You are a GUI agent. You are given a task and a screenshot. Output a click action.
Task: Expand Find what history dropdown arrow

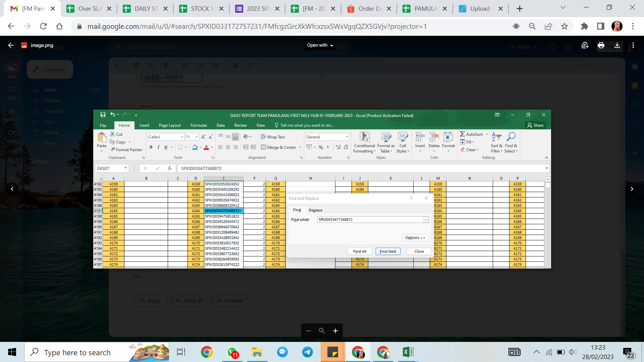point(426,220)
